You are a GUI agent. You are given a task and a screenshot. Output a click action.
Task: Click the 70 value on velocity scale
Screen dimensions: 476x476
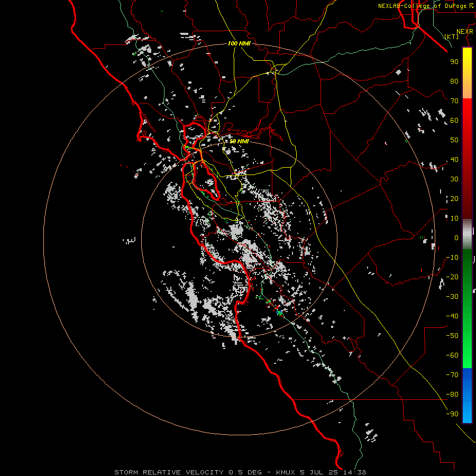click(x=454, y=101)
